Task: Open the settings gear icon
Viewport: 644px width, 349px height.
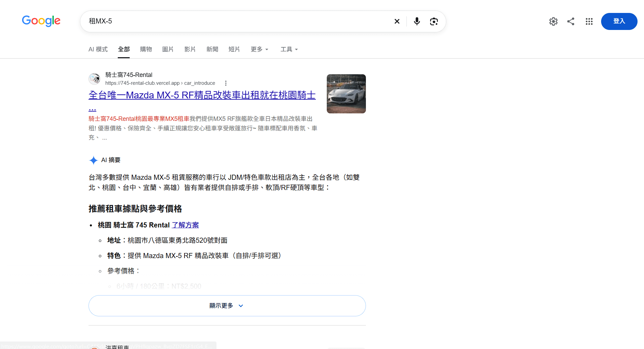Action: pyautogui.click(x=553, y=21)
